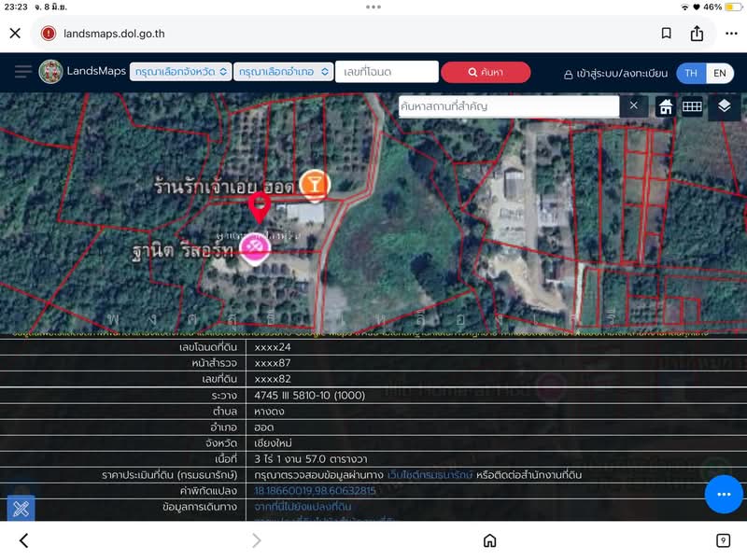Open the parcel coordinates link

315,491
